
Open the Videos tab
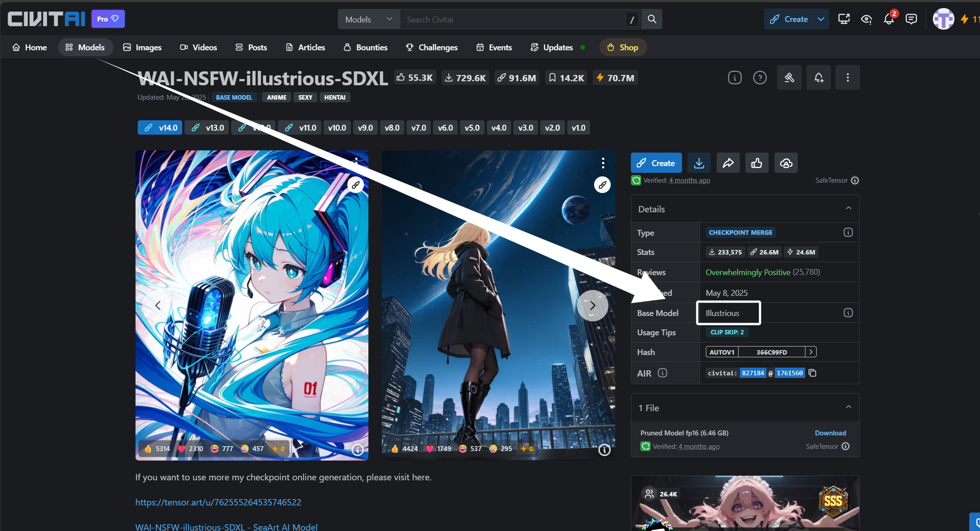coord(198,47)
